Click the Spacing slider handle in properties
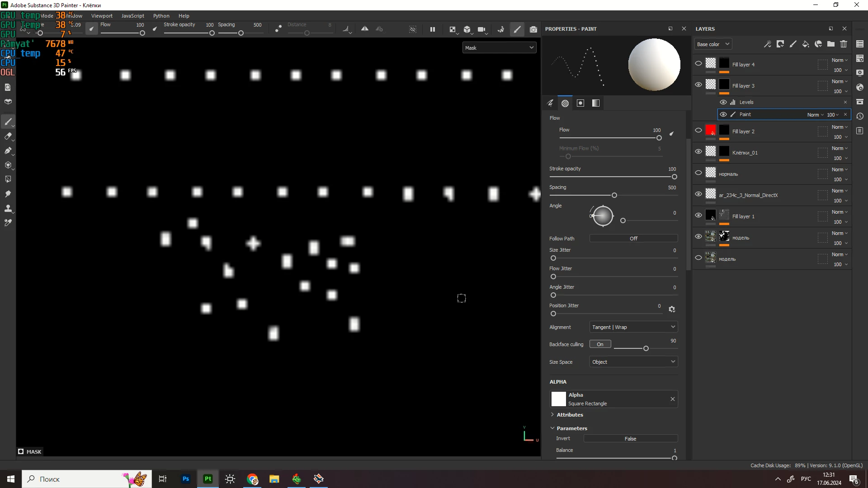 coord(614,195)
